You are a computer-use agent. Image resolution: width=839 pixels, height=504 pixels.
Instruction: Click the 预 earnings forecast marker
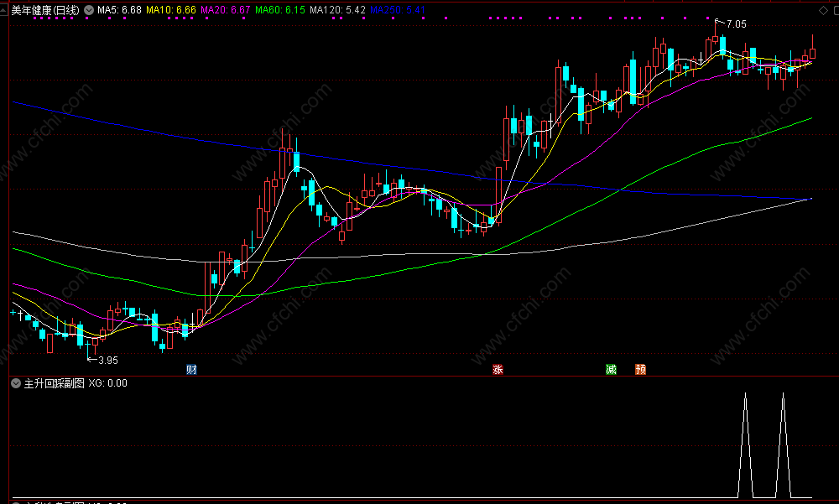pyautogui.click(x=640, y=369)
